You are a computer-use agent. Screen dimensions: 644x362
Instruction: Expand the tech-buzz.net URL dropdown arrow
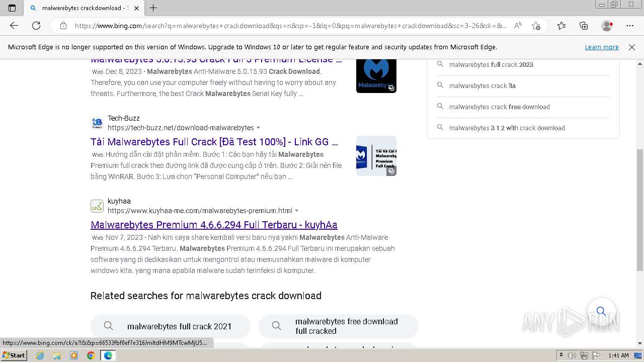pyautogui.click(x=259, y=128)
